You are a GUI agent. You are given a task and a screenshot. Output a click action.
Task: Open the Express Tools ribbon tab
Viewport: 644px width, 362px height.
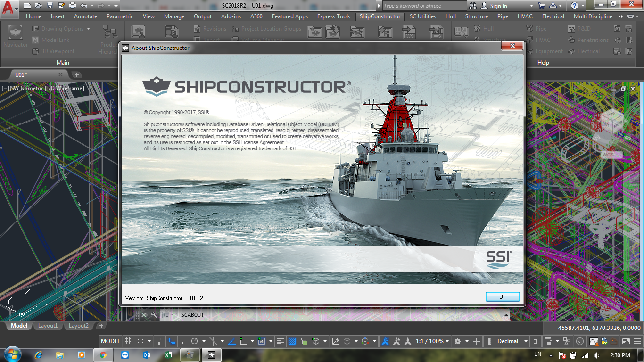pos(333,16)
